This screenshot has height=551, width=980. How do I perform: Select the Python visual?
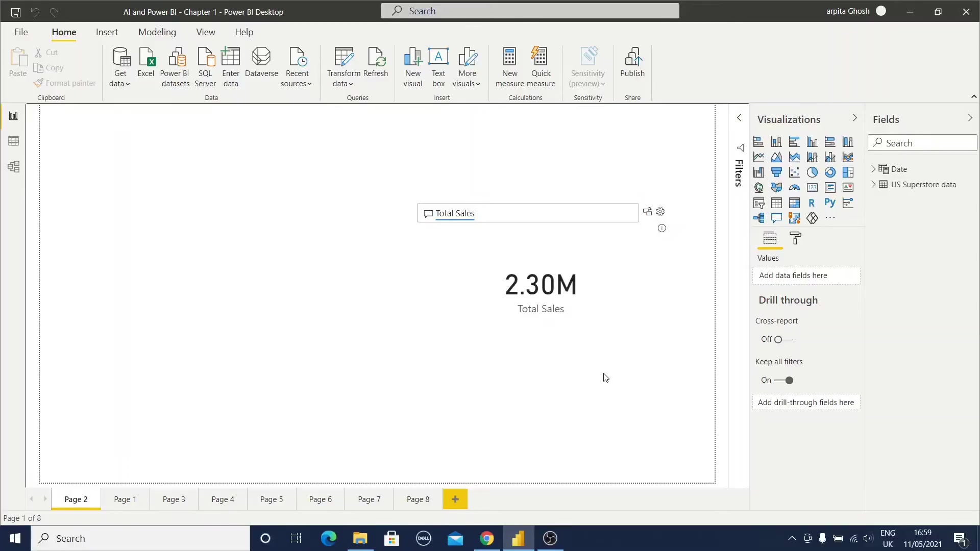coord(830,203)
